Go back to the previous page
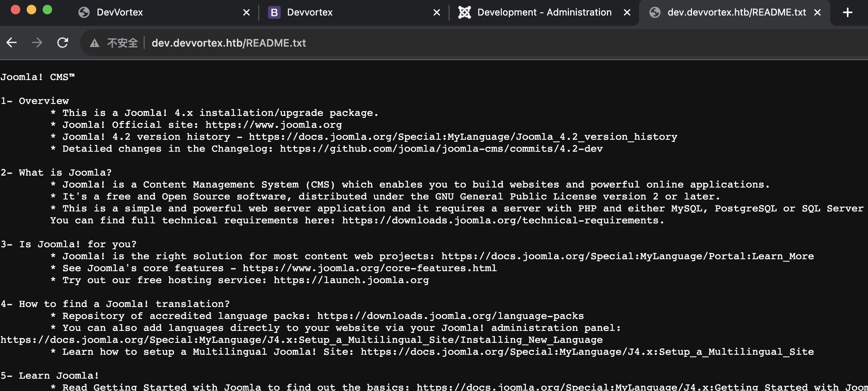Screen dimensions: 868x391 [12, 43]
